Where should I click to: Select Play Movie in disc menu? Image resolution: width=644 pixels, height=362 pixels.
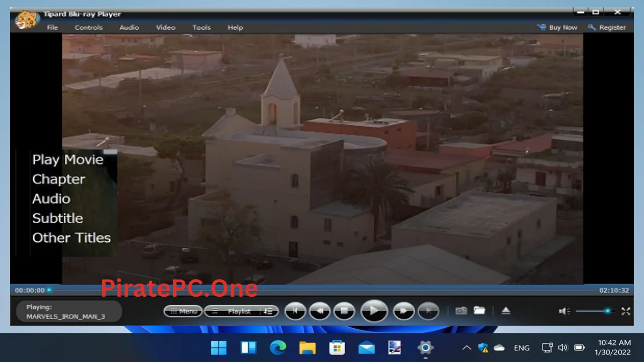(68, 160)
